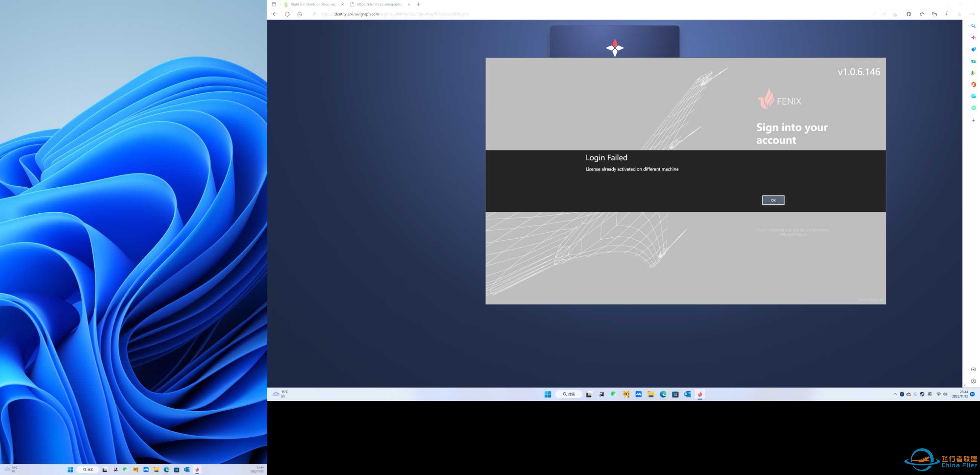
Task: Open Edge Collections
Action: pyautogui.click(x=934, y=14)
